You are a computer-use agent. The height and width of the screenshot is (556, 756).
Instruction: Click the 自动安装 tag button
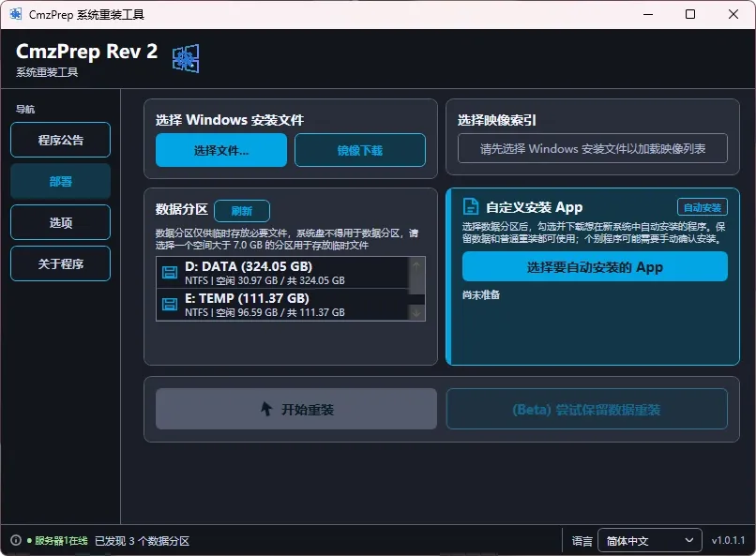(x=702, y=207)
